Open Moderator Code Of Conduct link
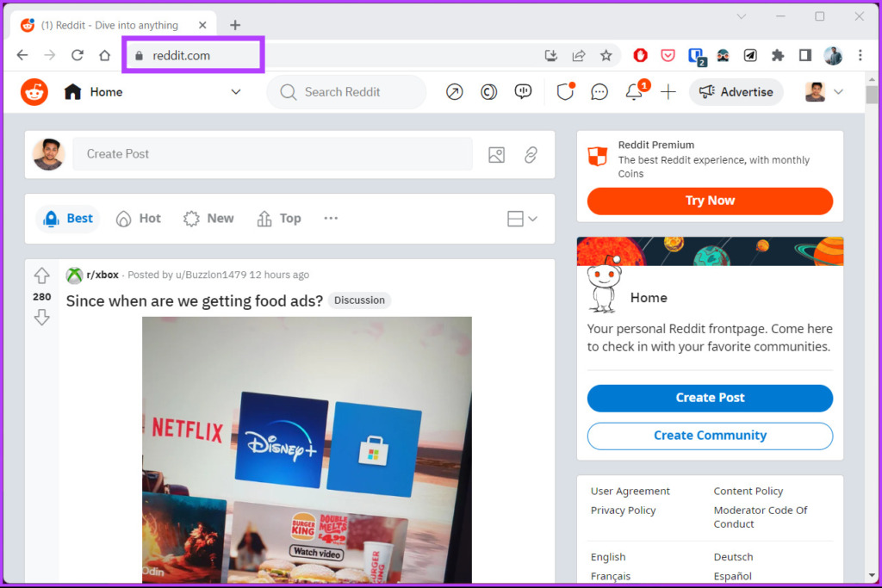This screenshot has width=882, height=588. tap(761, 517)
